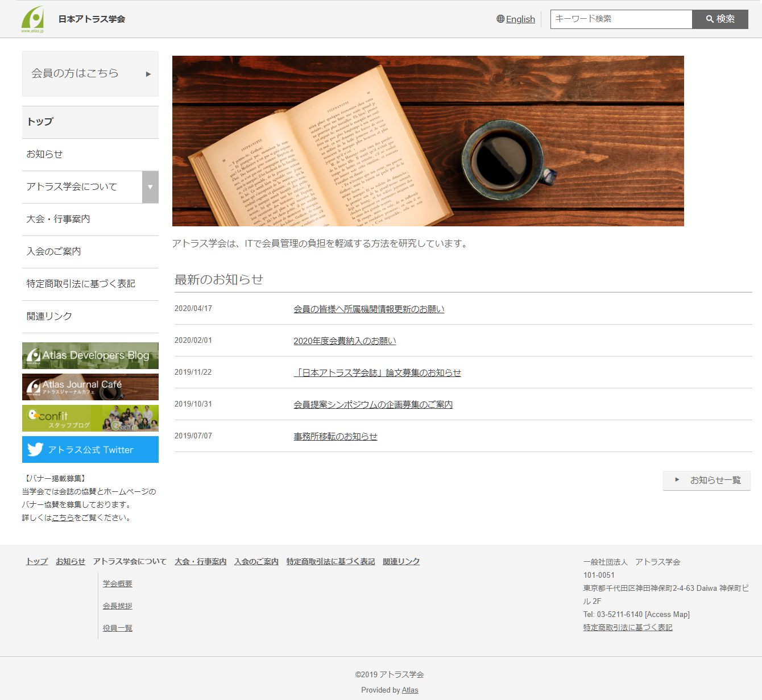Click the book and coffee hero image
The image size is (762, 700).
pyautogui.click(x=428, y=140)
